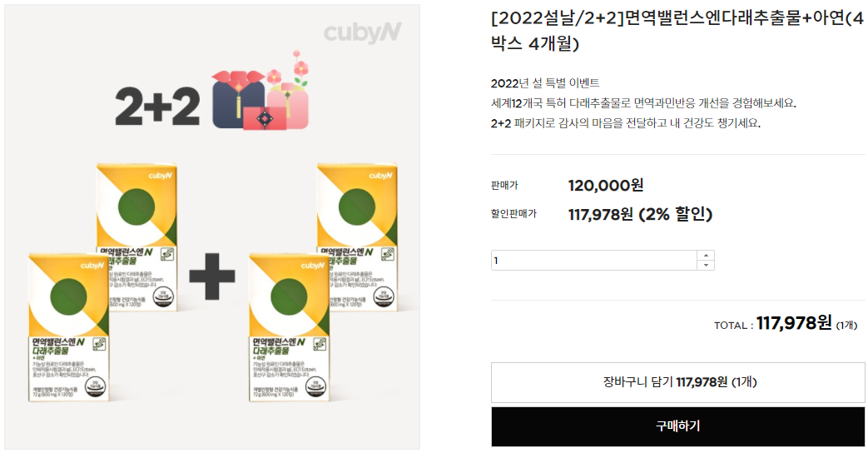The width and height of the screenshot is (868, 453).
Task: Click the 할인판매가 label
Action: coord(513,214)
